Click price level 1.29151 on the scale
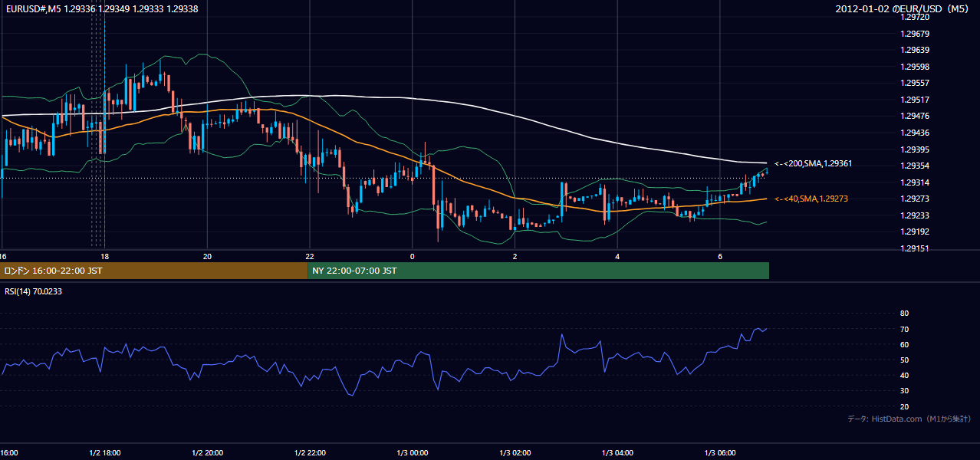This screenshot has width=980, height=460. click(915, 248)
